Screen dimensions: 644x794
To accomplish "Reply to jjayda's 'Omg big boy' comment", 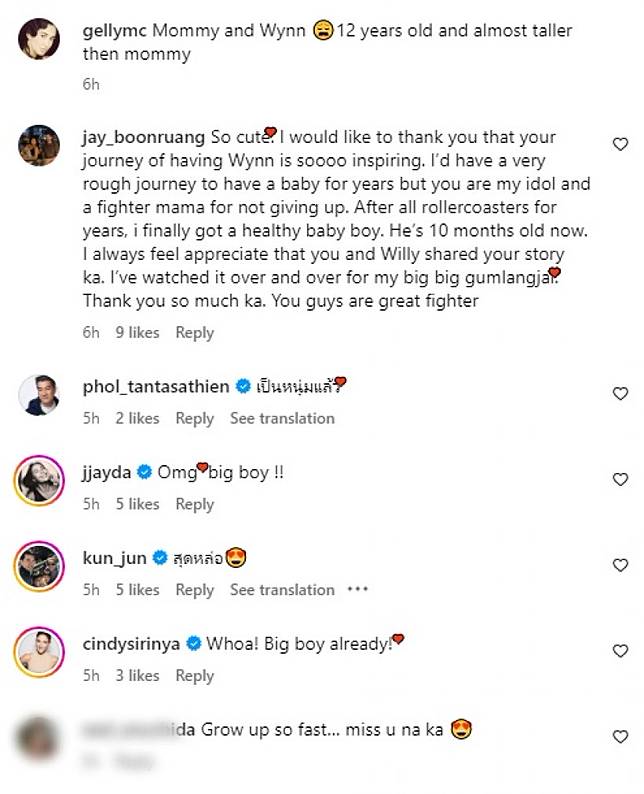I will (x=195, y=504).
